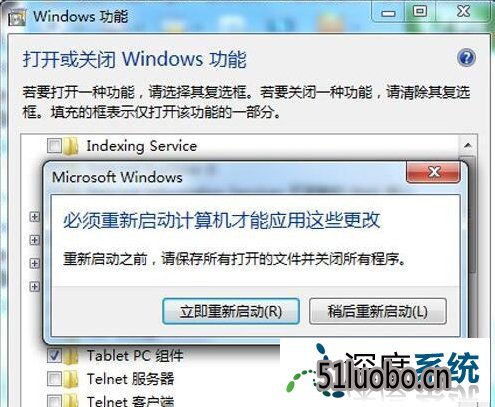Screen dimensions: 495x407
Task: Click the Windows Features title bar icon
Action: tap(17, 18)
